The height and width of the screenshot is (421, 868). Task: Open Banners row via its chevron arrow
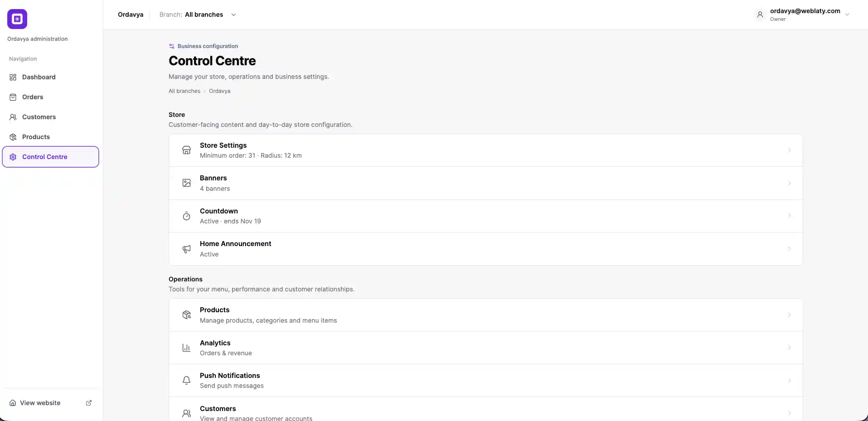point(789,183)
